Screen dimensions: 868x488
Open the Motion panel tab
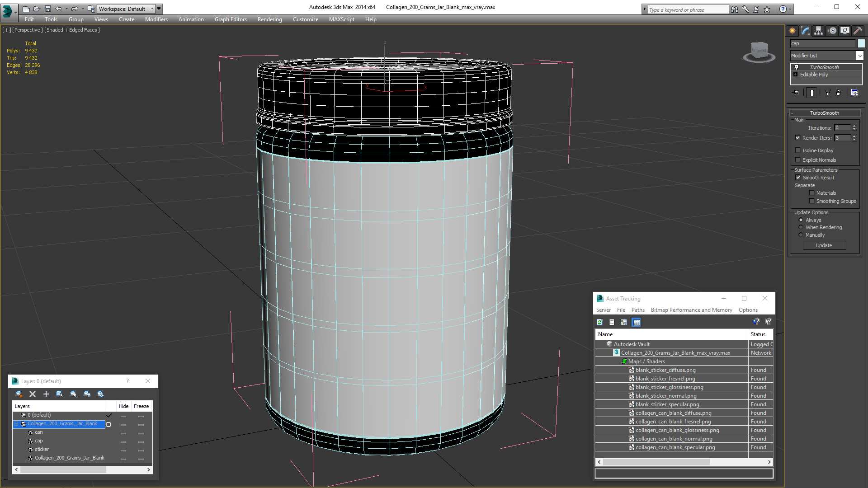[x=832, y=31]
